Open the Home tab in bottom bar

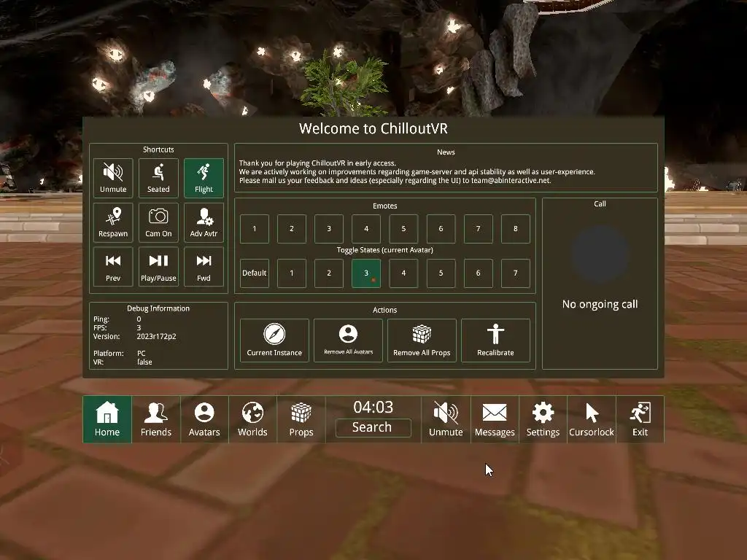click(107, 419)
